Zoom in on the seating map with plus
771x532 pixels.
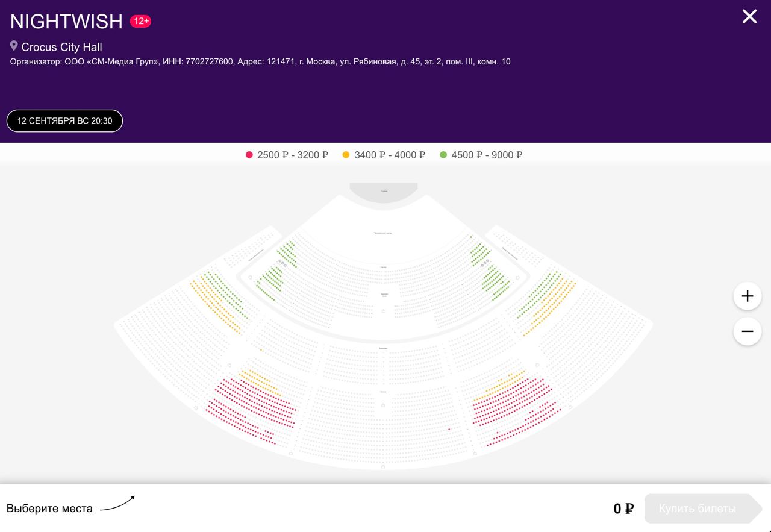coord(748,296)
